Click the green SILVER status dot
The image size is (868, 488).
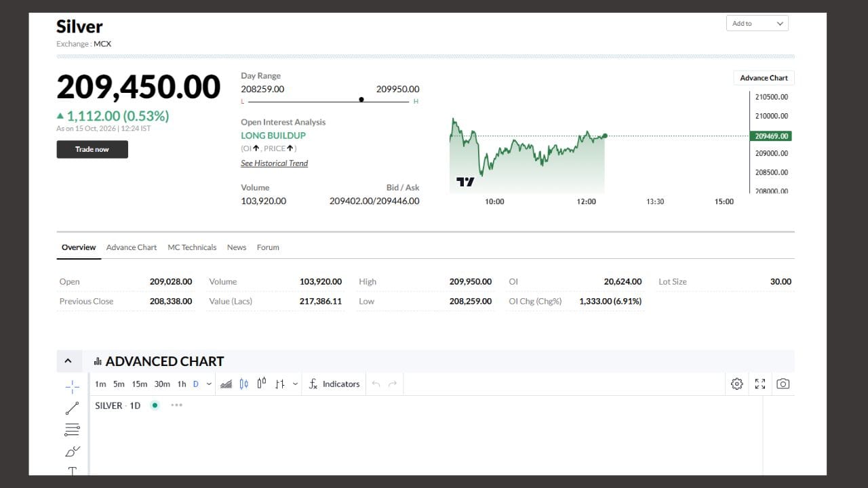(155, 405)
